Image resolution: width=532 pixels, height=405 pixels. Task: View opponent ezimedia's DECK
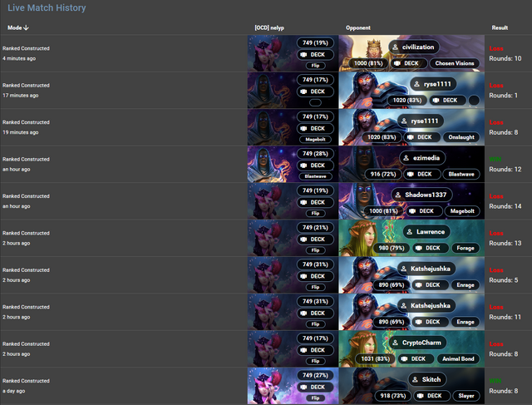point(420,174)
